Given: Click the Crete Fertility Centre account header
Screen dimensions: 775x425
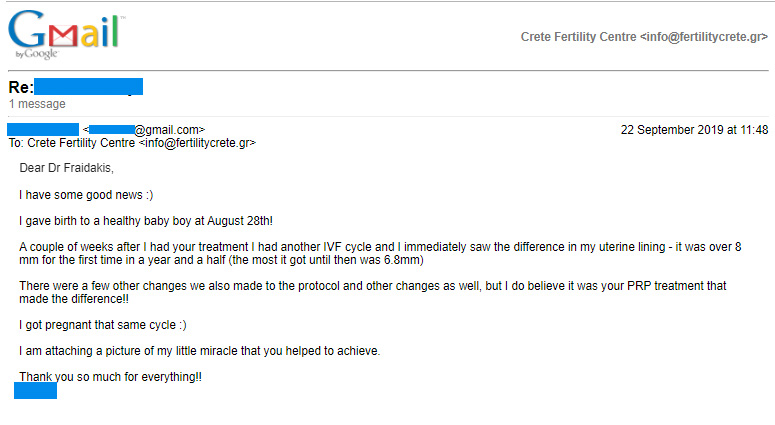Looking at the screenshot, I should 644,37.
